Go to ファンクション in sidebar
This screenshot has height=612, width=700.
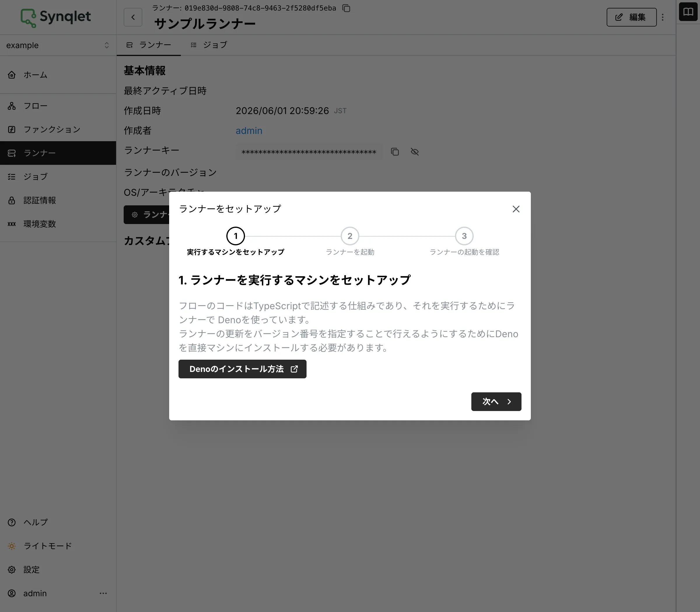pyautogui.click(x=58, y=130)
